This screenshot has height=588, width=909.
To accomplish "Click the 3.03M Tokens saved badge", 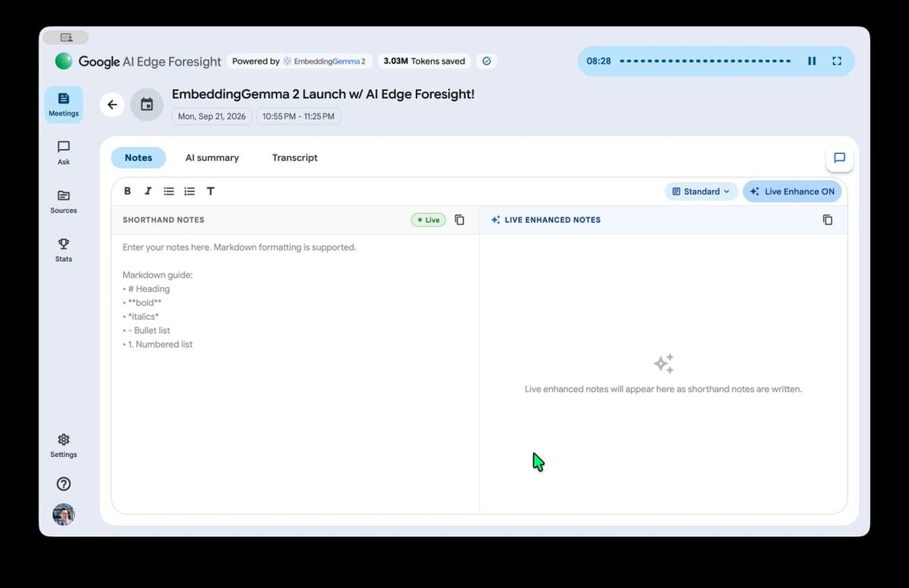I will pyautogui.click(x=424, y=60).
